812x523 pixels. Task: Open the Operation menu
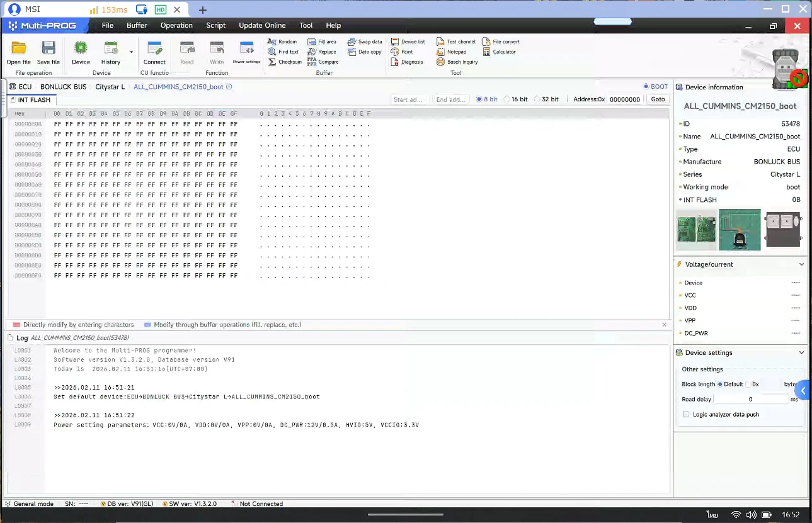176,25
